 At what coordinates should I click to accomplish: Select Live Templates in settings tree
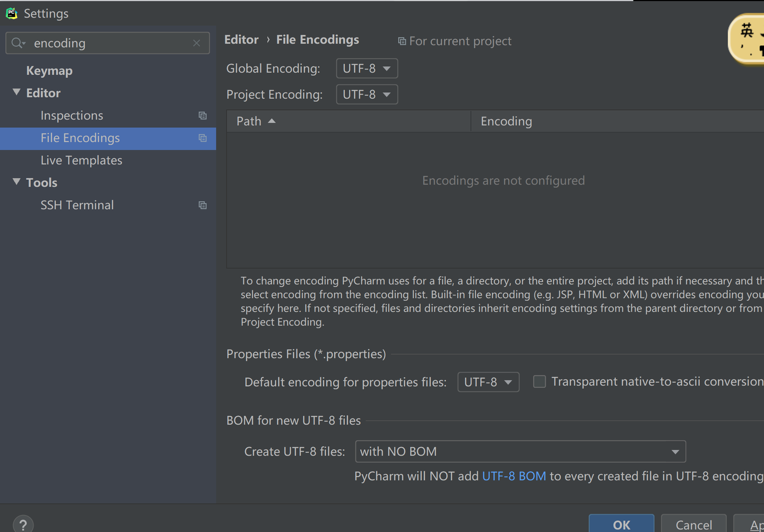pos(81,160)
